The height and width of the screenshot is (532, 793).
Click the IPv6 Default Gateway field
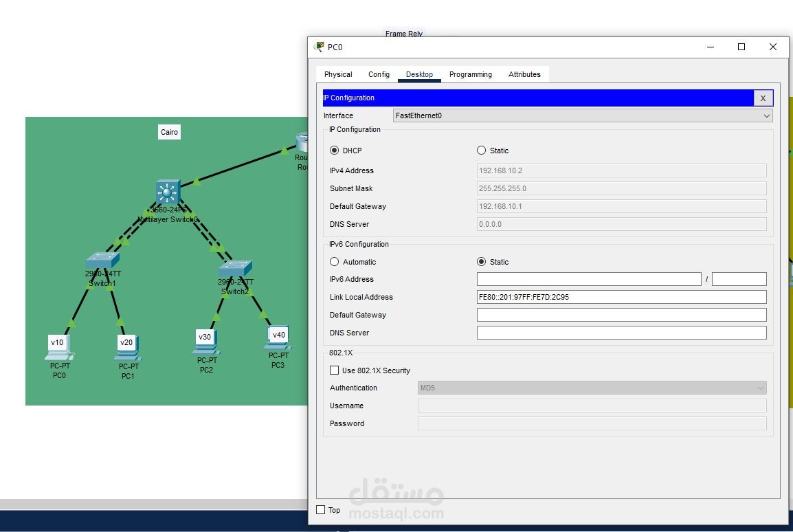tap(622, 315)
